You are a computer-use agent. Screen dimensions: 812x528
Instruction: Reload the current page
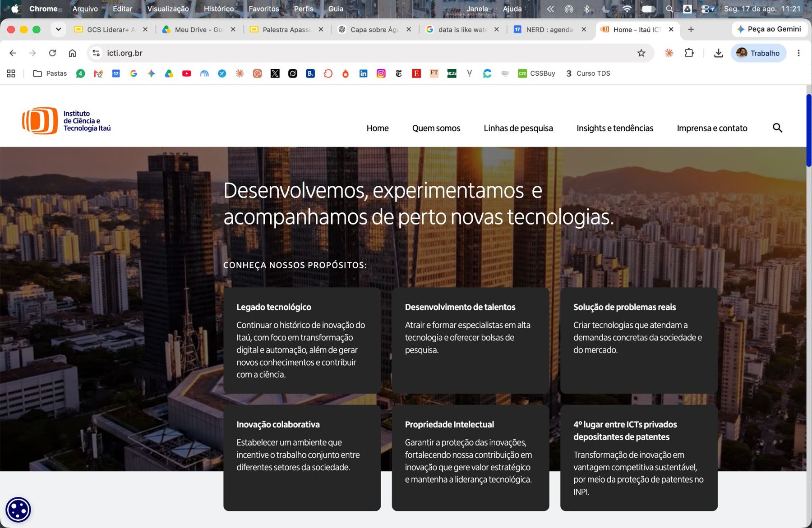52,53
